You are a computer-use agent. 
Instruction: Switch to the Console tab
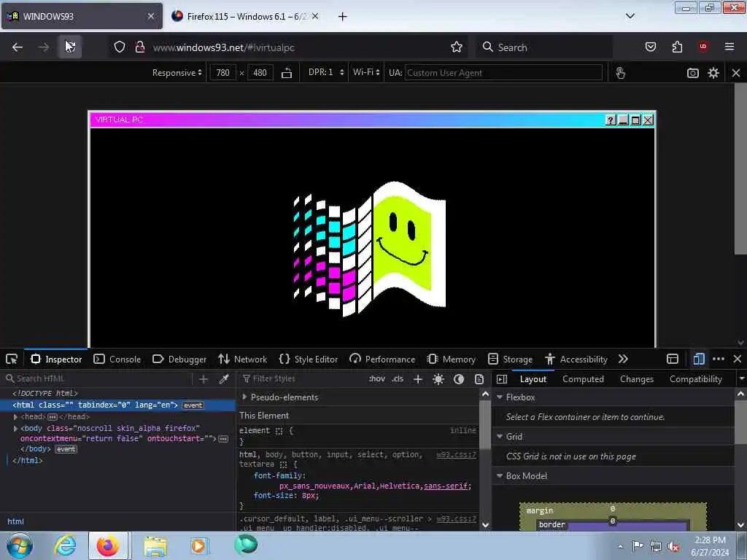tap(117, 359)
